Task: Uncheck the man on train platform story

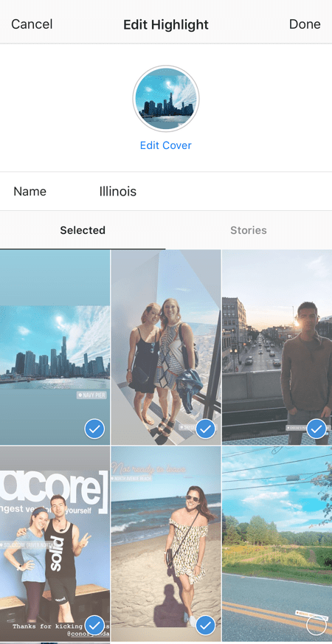Action: [x=317, y=429]
